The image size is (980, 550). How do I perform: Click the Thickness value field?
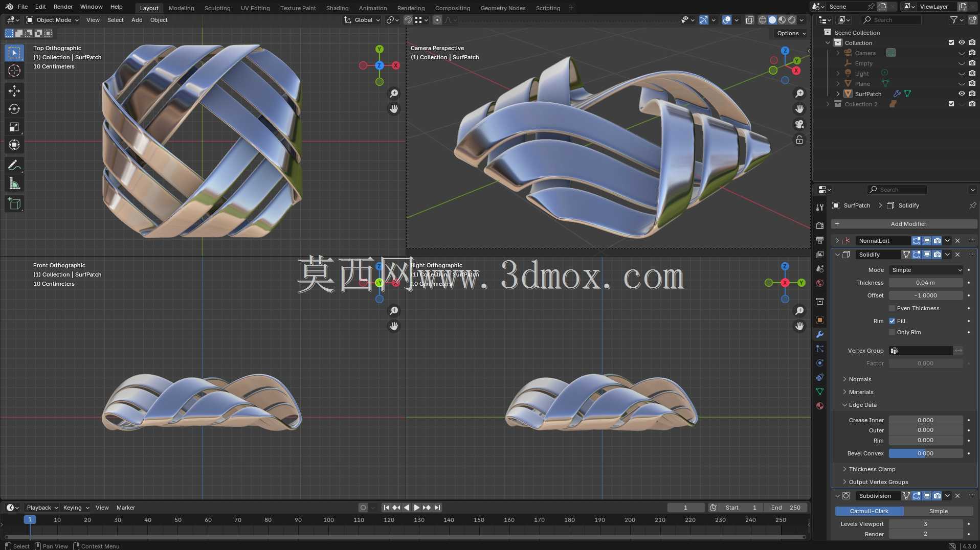[926, 283]
